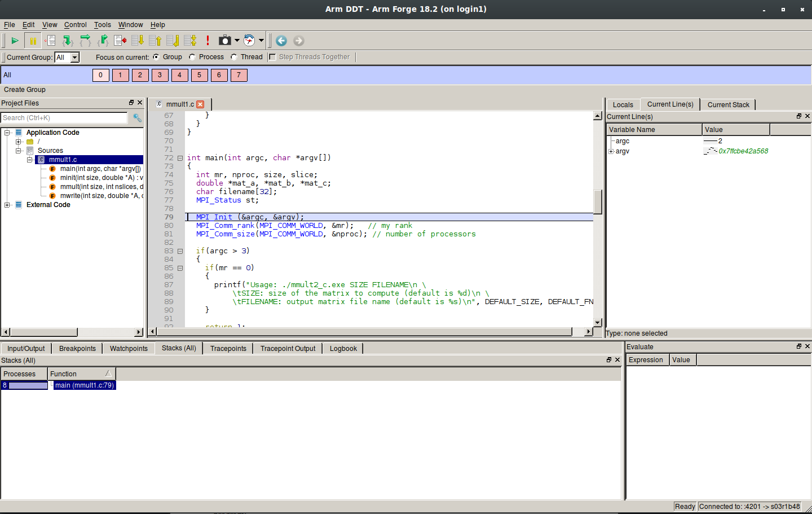This screenshot has width=812, height=514.
Task: Open the Tools menu
Action: point(103,25)
